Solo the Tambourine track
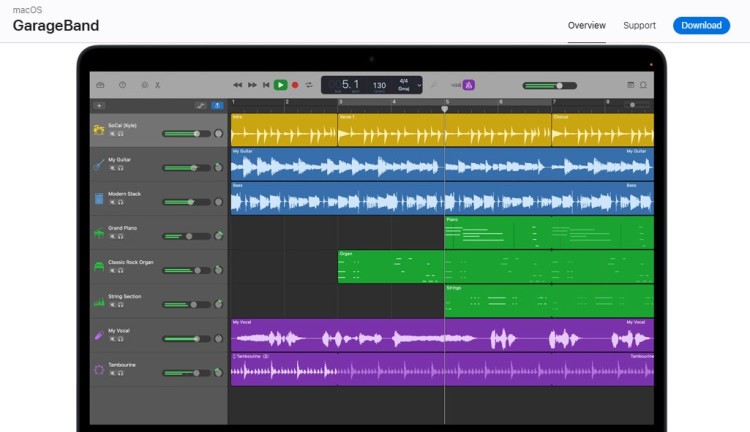The height and width of the screenshot is (432, 750). pos(121,374)
